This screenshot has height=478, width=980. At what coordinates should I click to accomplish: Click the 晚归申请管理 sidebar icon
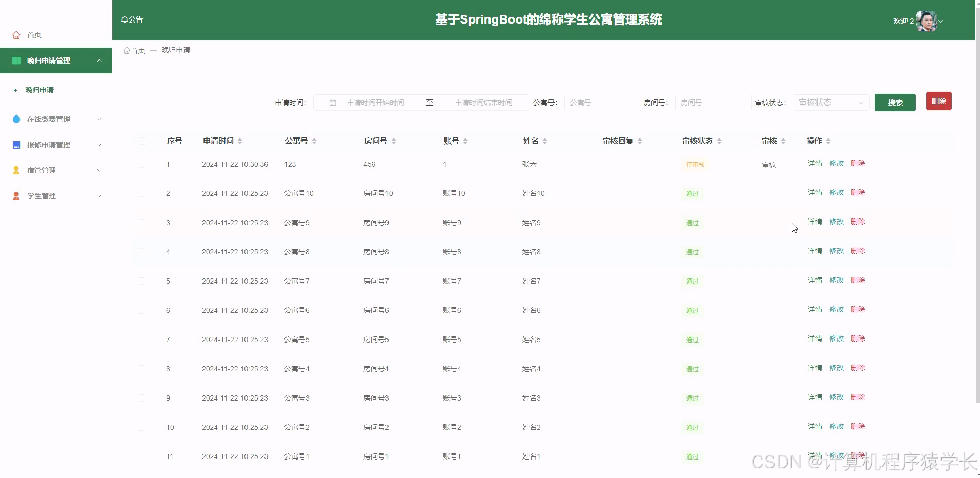16,60
